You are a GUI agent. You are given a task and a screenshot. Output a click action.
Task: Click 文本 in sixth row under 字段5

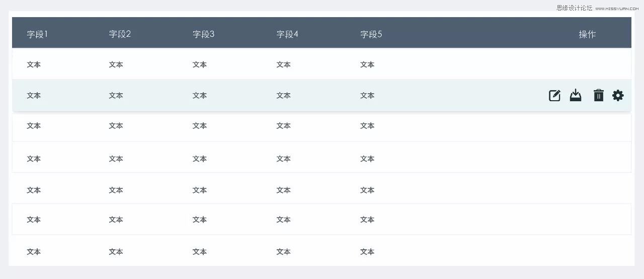(367, 220)
